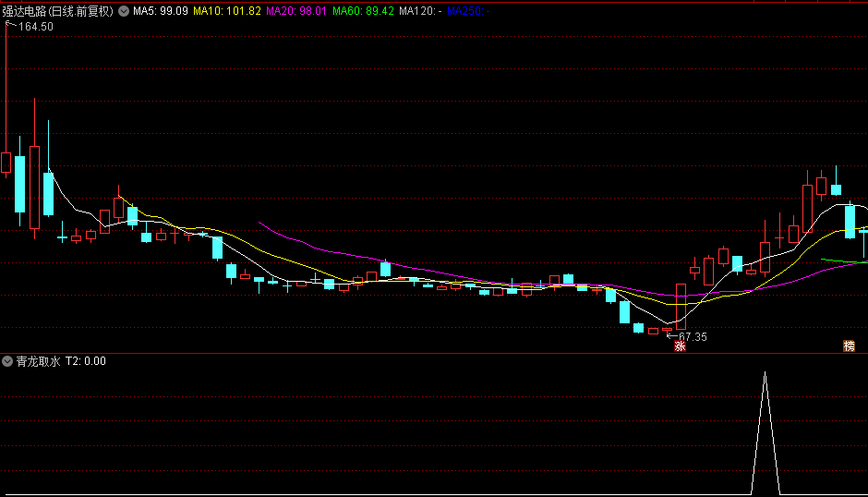Select the stock name 强达电路(日线.前复权)
The image size is (868, 497).
pyautogui.click(x=57, y=11)
